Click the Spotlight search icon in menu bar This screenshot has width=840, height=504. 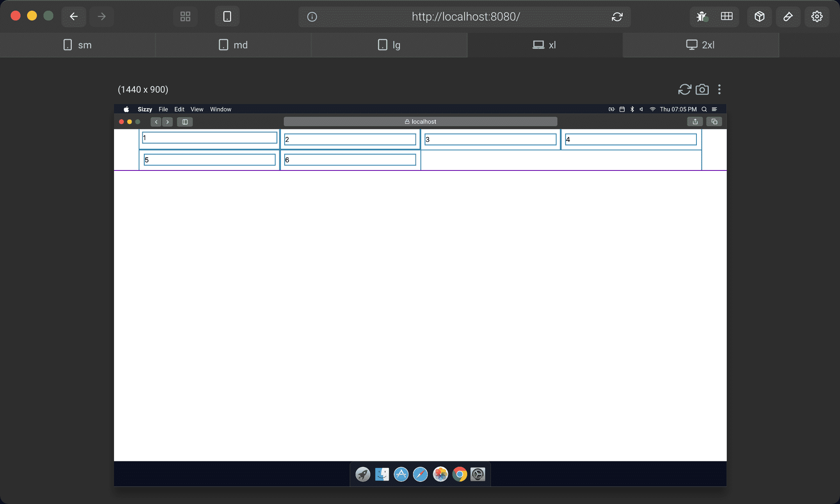click(x=704, y=109)
